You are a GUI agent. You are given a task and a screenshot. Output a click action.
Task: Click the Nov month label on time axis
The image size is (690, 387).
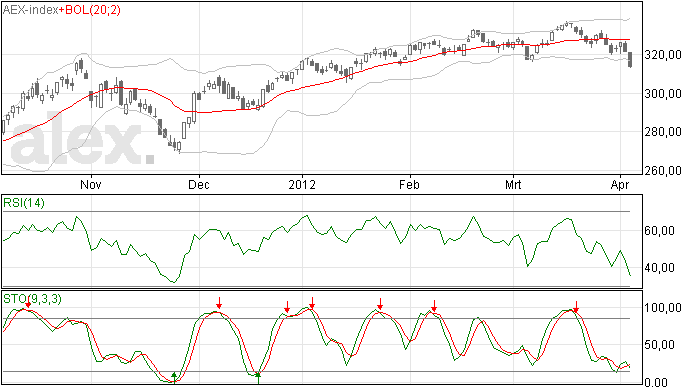click(91, 184)
